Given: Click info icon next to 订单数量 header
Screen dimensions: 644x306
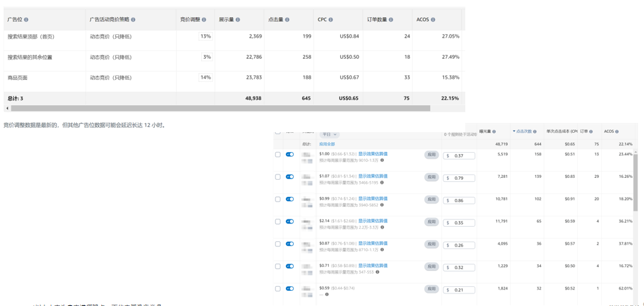Looking at the screenshot, I should click(391, 20).
